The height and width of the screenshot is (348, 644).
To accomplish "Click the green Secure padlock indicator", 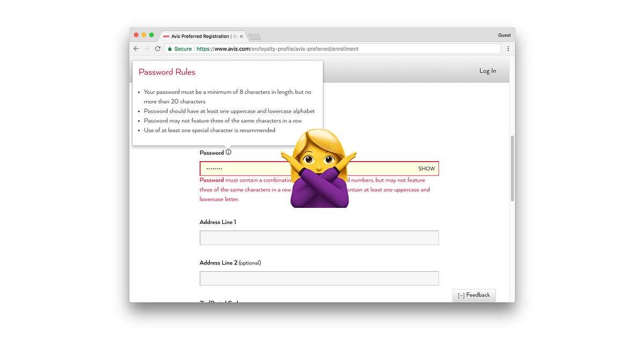I will pos(179,48).
